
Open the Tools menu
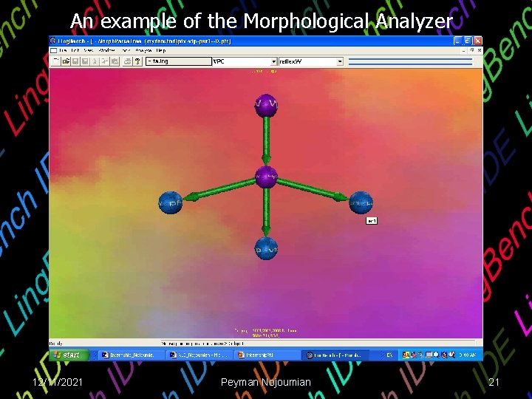click(x=126, y=50)
